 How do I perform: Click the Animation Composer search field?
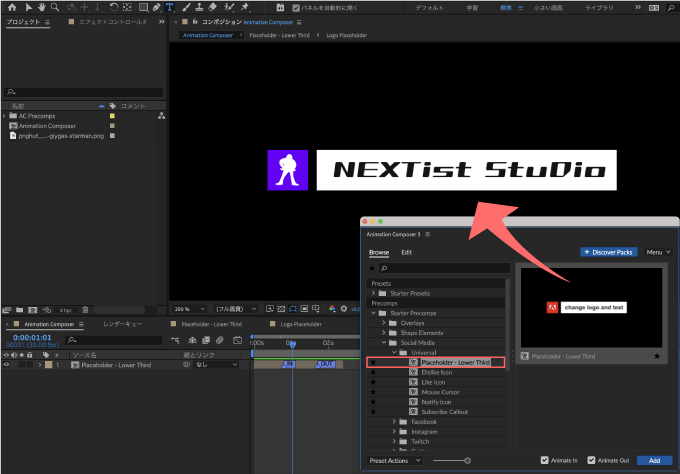coord(444,268)
